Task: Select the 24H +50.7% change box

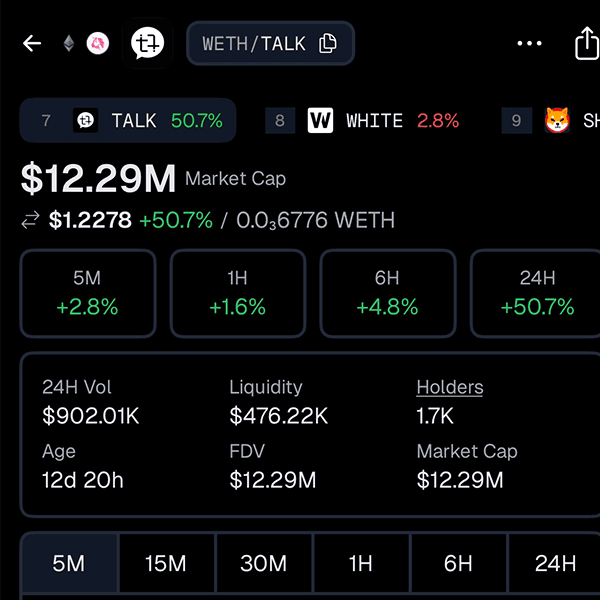Action: pos(536,293)
